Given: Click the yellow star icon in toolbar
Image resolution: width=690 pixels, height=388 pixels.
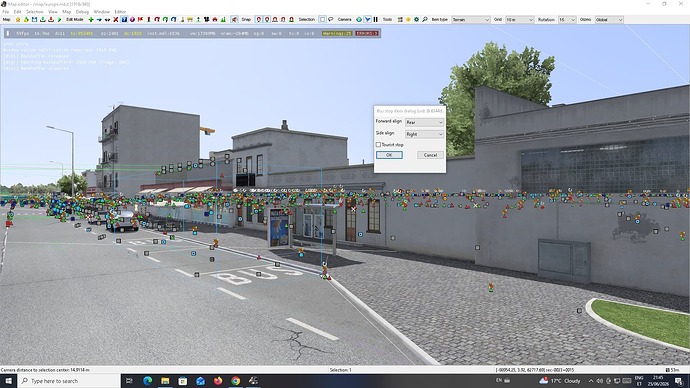Looking at the screenshot, I should point(18,19).
